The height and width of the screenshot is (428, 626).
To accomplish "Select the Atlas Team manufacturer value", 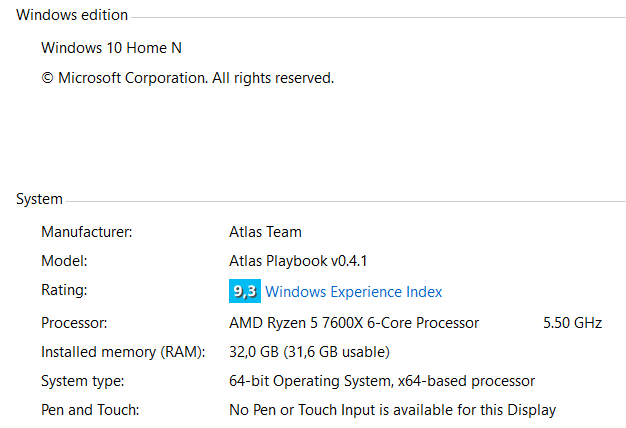I will point(265,232).
